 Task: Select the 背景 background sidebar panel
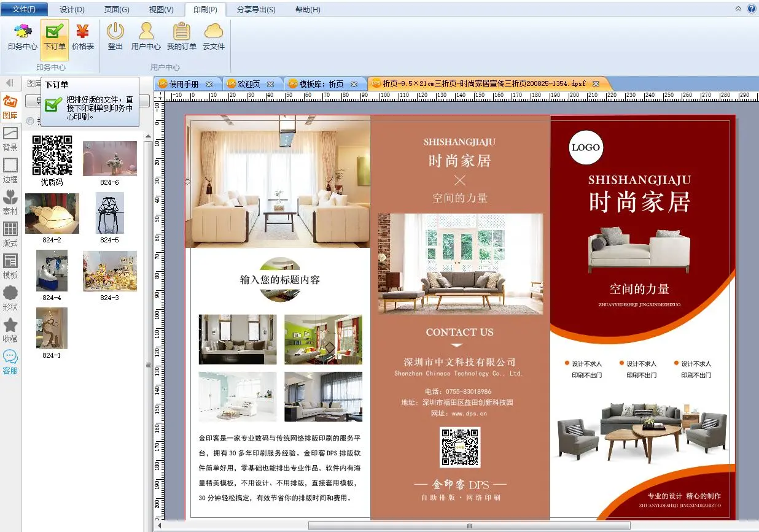coord(10,139)
